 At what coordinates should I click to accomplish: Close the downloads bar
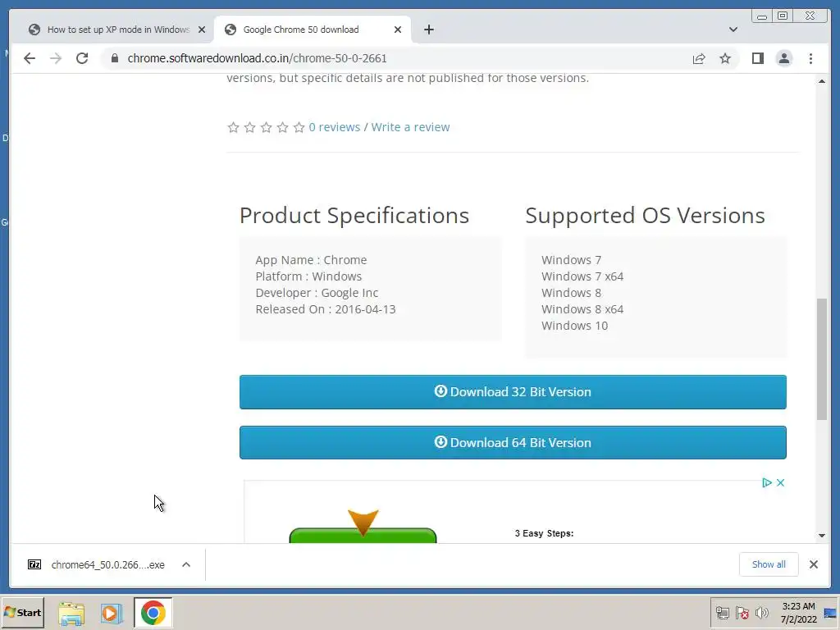pos(813,564)
